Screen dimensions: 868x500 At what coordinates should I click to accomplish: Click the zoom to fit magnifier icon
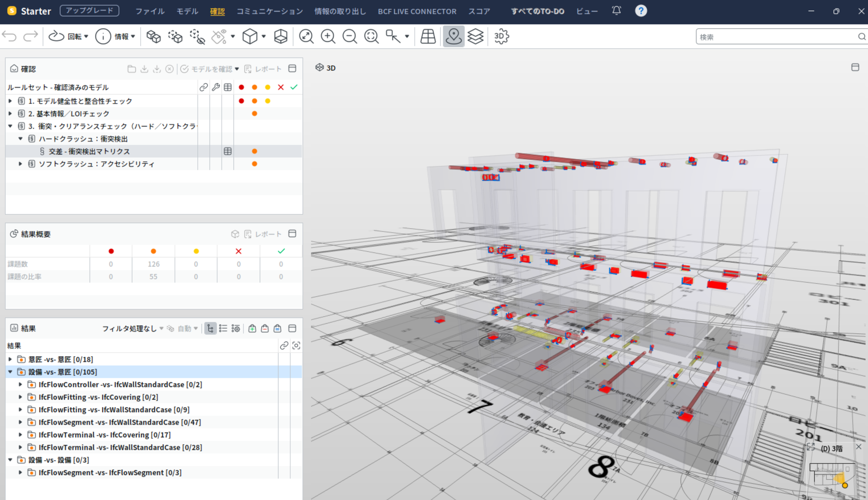coord(306,36)
